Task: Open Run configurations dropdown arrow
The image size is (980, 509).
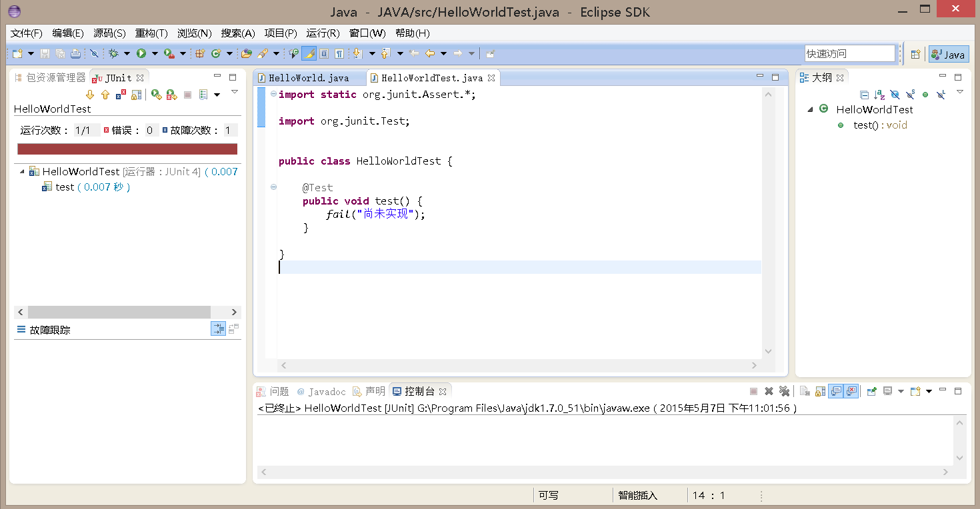Action: pyautogui.click(x=155, y=53)
